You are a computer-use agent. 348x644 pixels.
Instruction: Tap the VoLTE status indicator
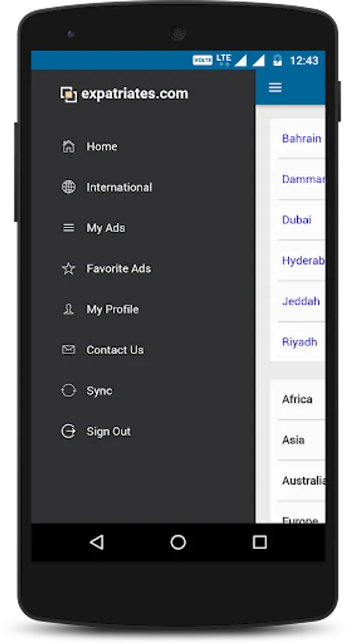(x=202, y=60)
